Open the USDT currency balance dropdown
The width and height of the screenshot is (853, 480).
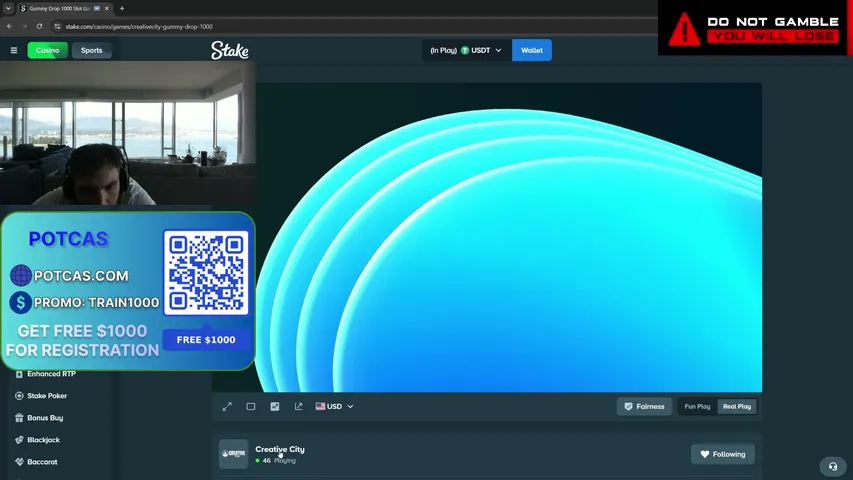point(466,50)
